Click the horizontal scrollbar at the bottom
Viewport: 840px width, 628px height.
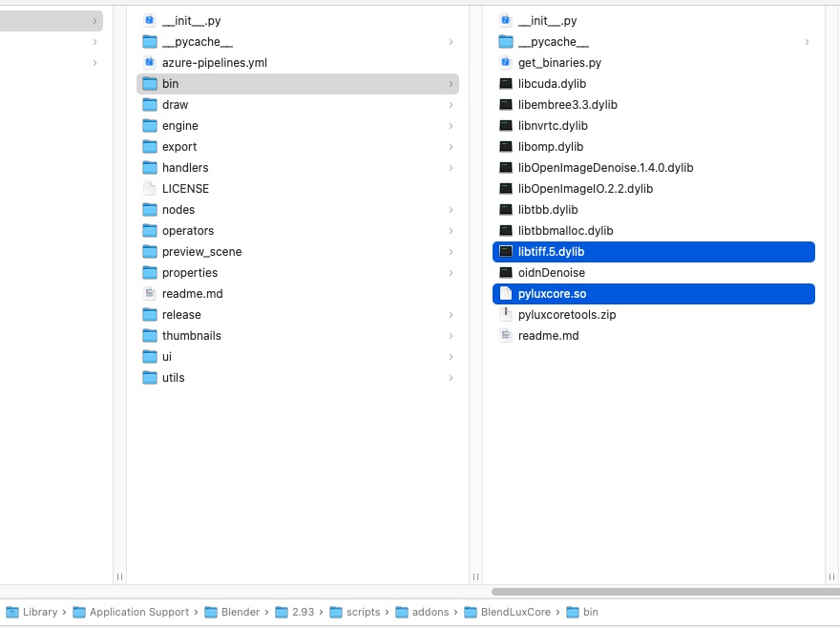[x=659, y=592]
